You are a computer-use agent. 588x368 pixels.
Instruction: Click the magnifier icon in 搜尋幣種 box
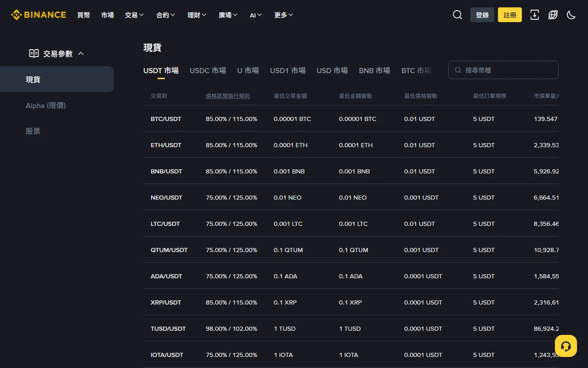[x=458, y=70]
